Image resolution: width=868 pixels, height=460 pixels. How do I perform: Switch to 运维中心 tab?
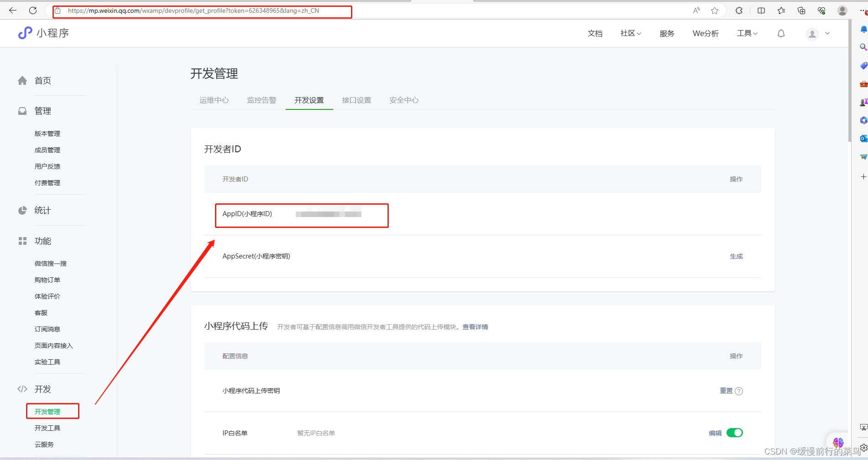(214, 100)
